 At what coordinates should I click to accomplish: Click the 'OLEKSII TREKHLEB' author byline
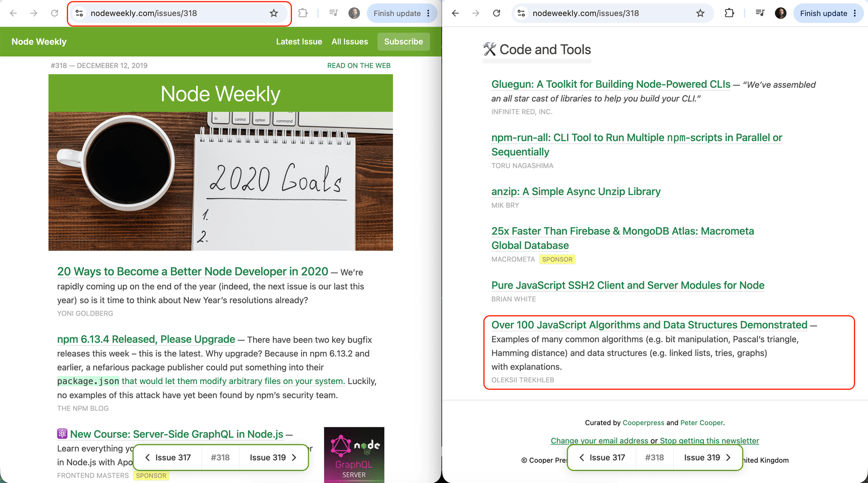(x=523, y=380)
